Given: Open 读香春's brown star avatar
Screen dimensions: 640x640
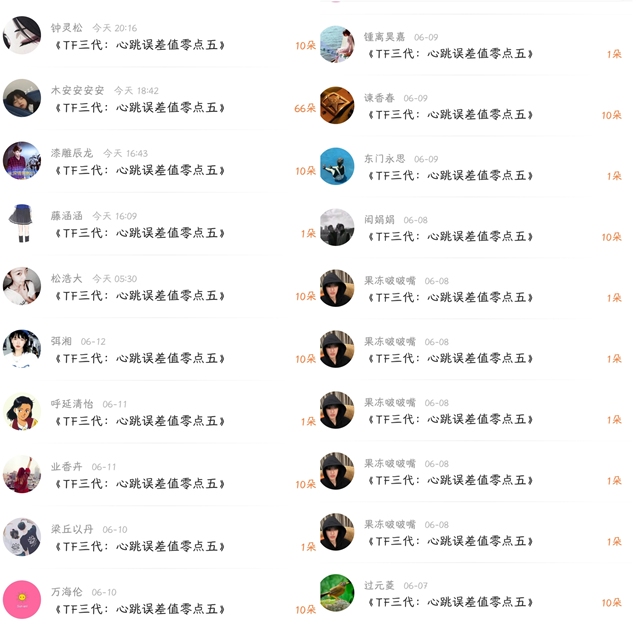Looking at the screenshot, I should pos(337,105).
